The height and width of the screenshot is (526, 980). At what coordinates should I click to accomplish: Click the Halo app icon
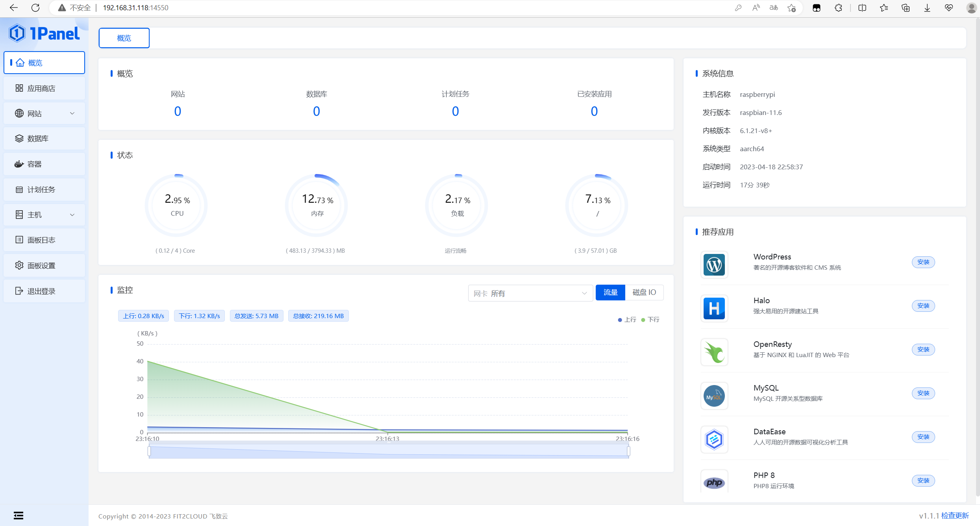[714, 308]
